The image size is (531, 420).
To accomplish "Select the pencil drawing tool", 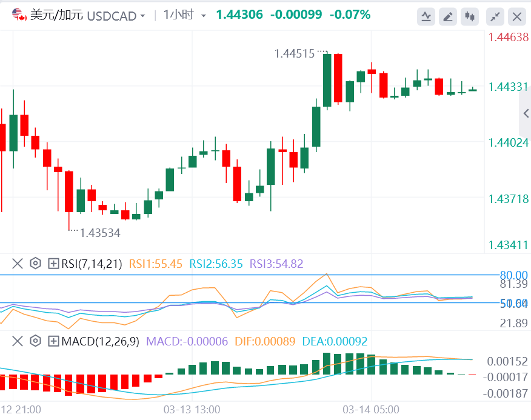I will 448,16.
